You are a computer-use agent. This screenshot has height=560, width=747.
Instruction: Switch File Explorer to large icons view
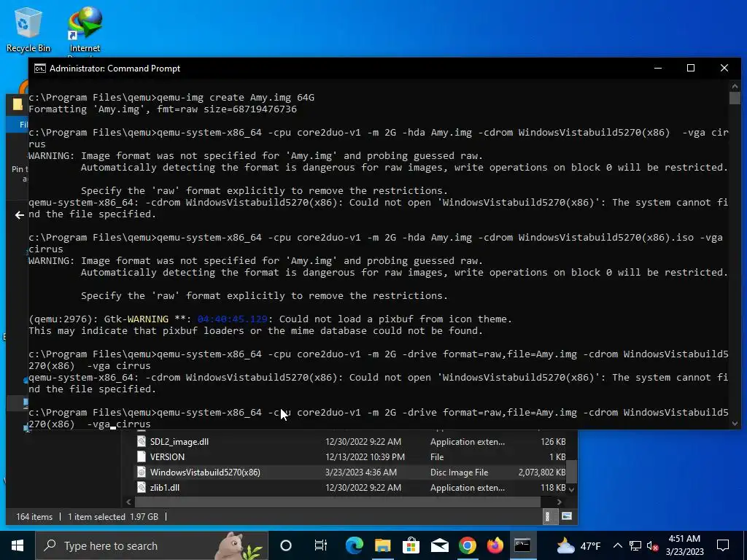566,516
